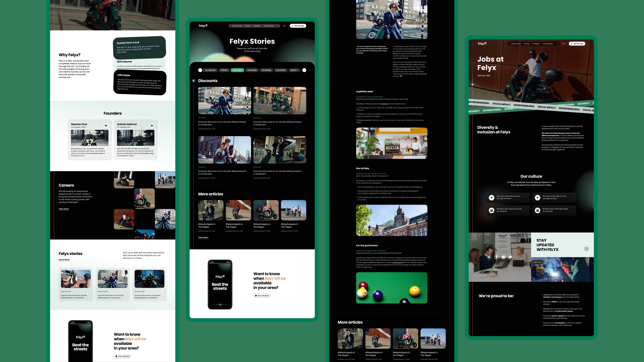Viewport: 644px width, 362px height.
Task: Open Quinten Selhorst's LinkedIn icon
Action: [152, 125]
